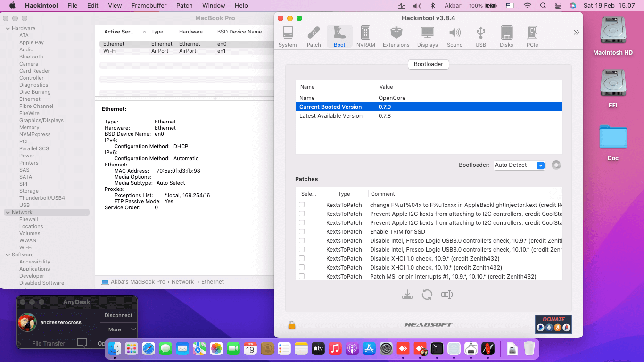Open the NVRAM toolbar icon
Screen dimensions: 644x362
pos(365,37)
